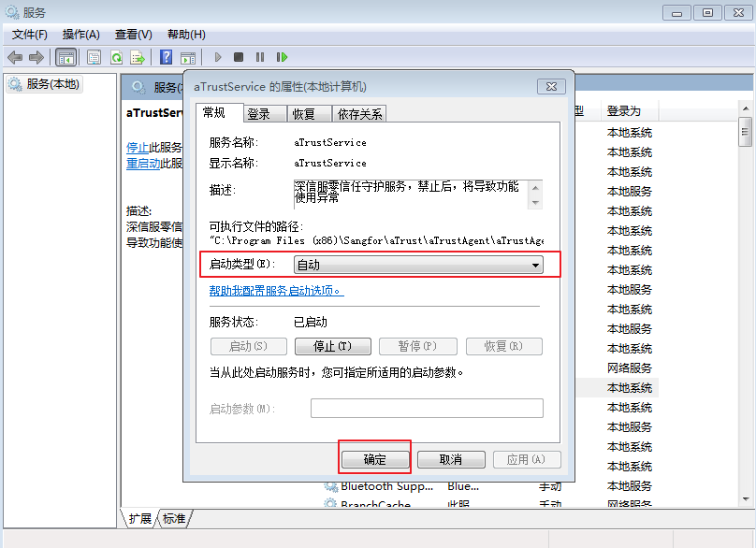Toggle the show/hide console tree icon
The height and width of the screenshot is (548, 756).
pos(65,57)
